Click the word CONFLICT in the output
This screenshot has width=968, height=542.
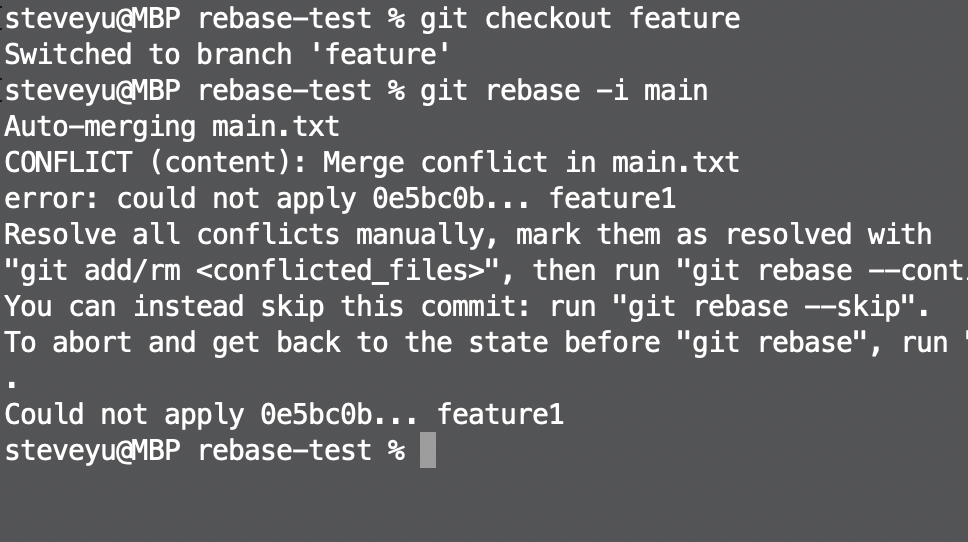69,163
